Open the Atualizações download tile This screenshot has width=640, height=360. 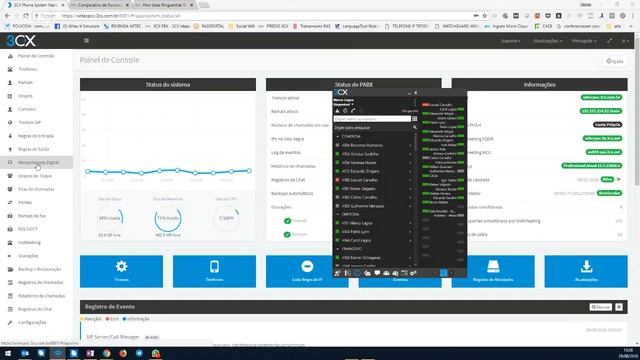pos(586,271)
